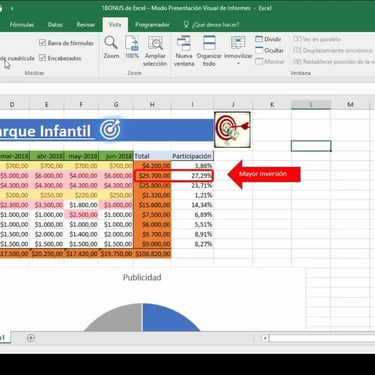Viewport: 375px width, 375px height.
Task: Open the Programador ribbon tab
Action: click(152, 25)
